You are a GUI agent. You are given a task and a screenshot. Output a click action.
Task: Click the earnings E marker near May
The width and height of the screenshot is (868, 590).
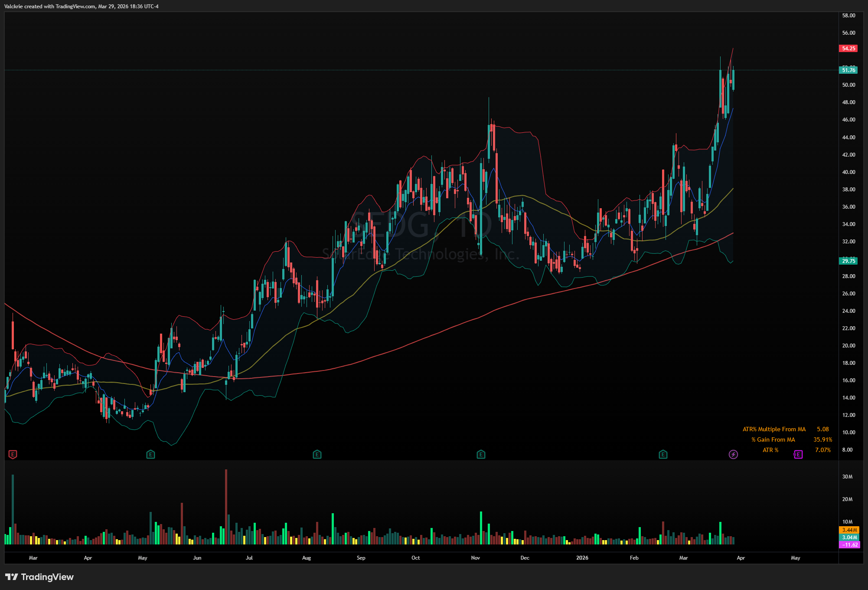150,455
